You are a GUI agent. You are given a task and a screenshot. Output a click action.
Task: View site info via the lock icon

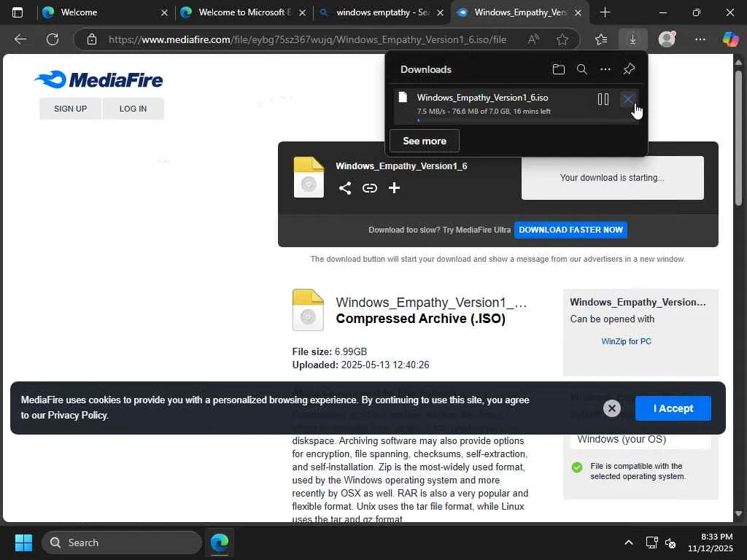pyautogui.click(x=91, y=39)
